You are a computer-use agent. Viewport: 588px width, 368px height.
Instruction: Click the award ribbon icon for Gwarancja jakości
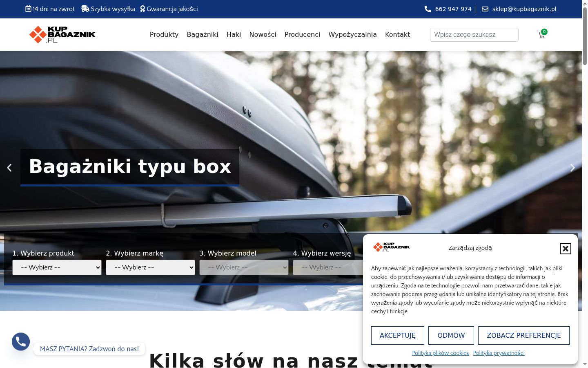[143, 9]
